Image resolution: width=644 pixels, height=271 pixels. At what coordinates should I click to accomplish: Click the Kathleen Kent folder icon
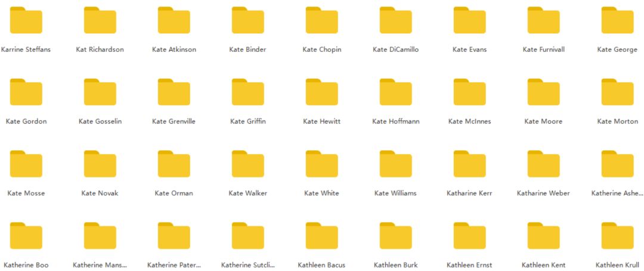pyautogui.click(x=543, y=236)
